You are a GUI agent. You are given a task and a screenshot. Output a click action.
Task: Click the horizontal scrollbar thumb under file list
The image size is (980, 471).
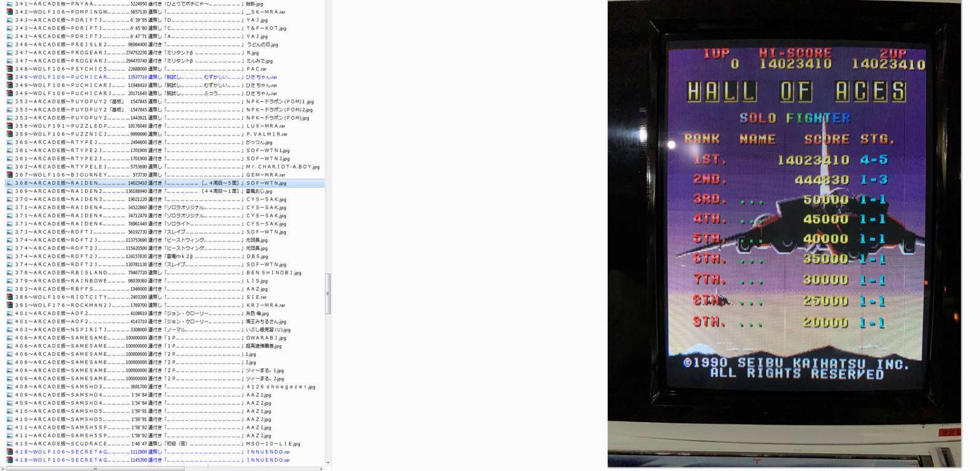(95, 469)
